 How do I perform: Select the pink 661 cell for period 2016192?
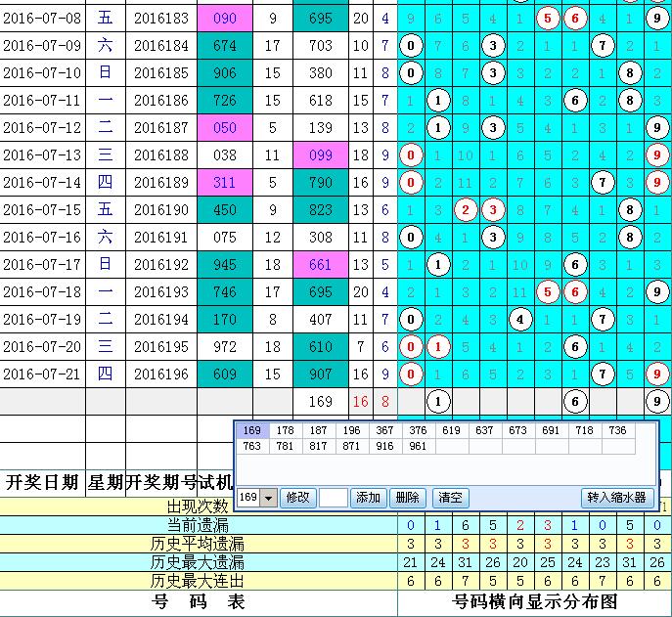pos(321,264)
